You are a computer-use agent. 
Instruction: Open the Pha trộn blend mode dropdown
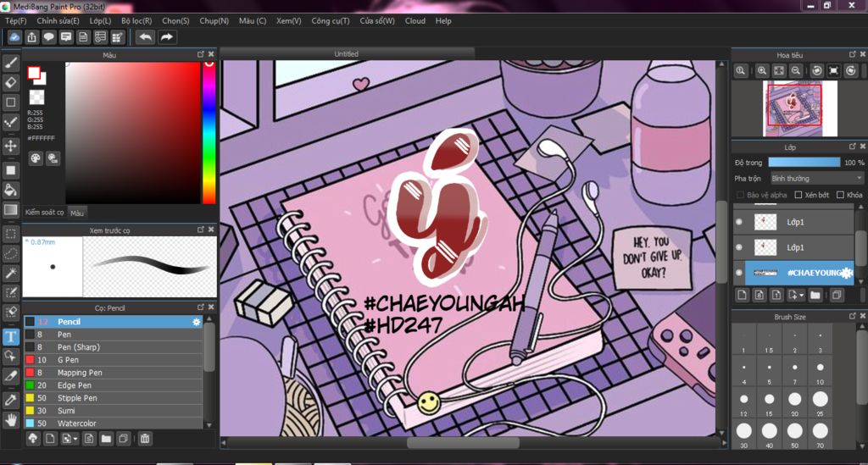coord(816,179)
